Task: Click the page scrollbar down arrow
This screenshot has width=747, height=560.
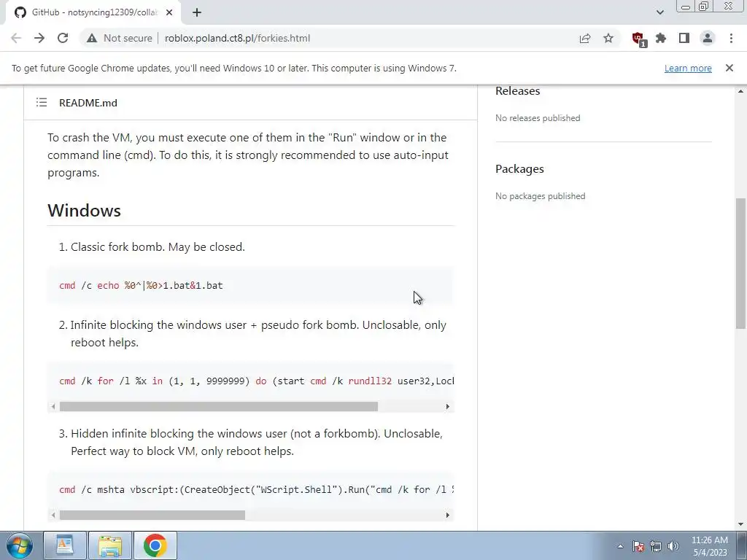Action: click(740, 524)
